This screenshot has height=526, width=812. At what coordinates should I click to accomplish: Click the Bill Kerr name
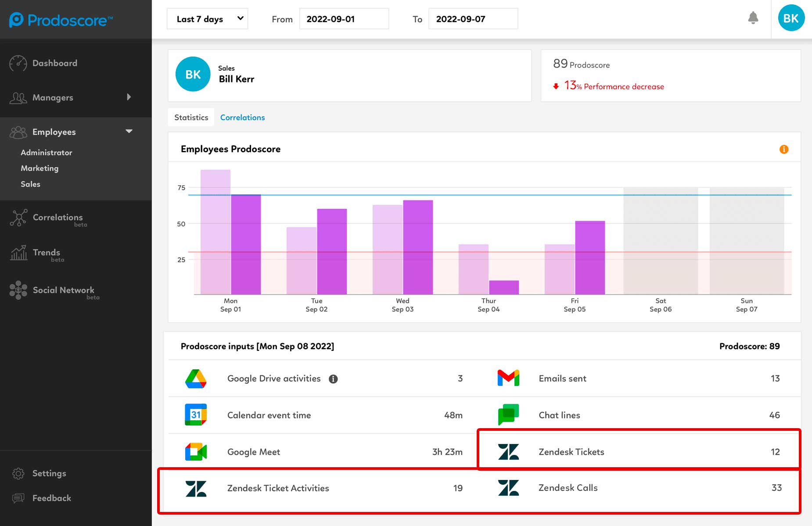[237, 79]
